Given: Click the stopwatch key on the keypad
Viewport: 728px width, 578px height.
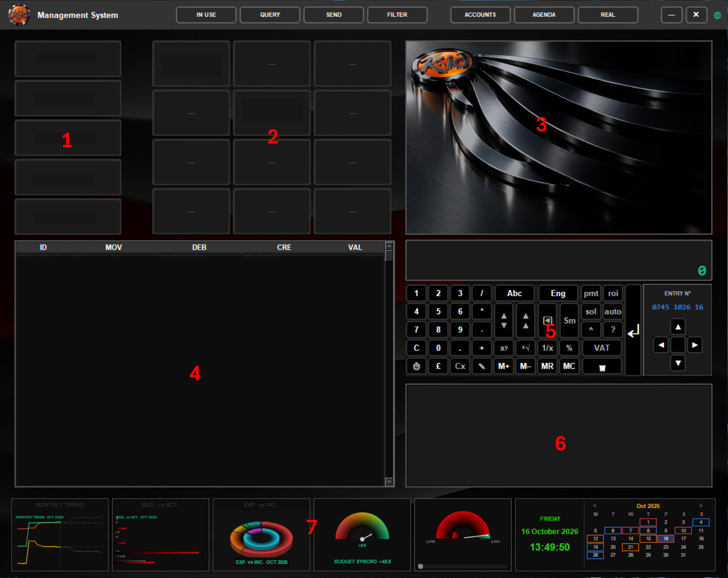Looking at the screenshot, I should pyautogui.click(x=416, y=366).
